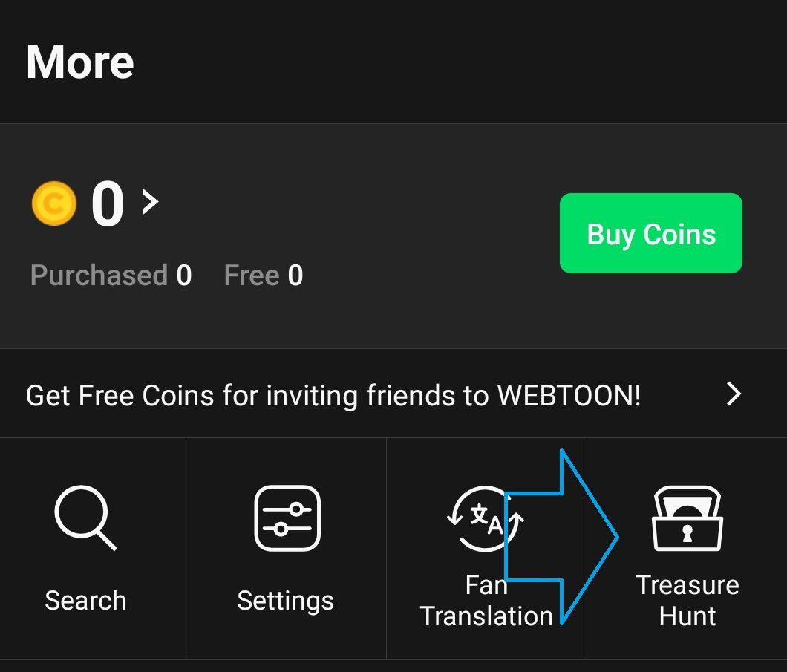The height and width of the screenshot is (672, 787).
Task: Tap the Free label text
Action: pos(251,276)
